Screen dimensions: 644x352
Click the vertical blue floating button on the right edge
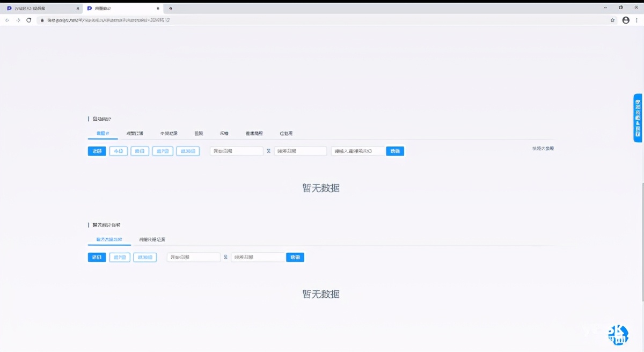[x=638, y=118]
